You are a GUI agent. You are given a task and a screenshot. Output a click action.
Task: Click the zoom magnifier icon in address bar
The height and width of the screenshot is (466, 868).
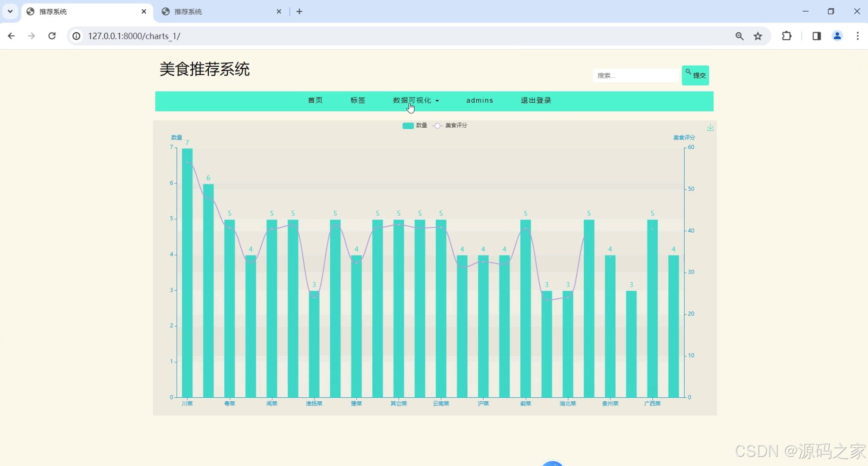(x=739, y=36)
